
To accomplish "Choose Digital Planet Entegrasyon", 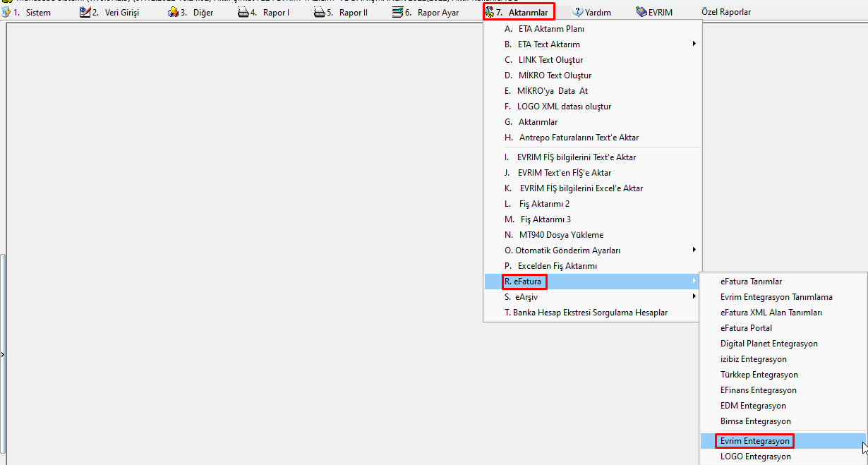I will point(783,344).
